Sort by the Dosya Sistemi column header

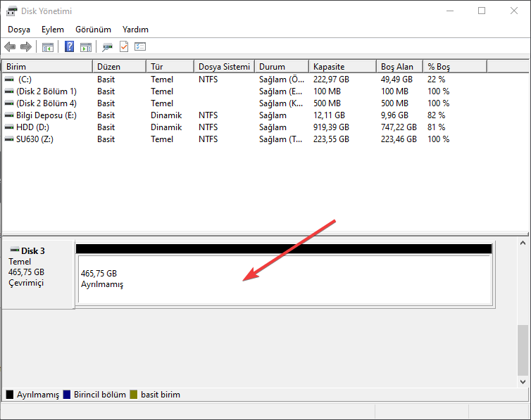pyautogui.click(x=224, y=67)
